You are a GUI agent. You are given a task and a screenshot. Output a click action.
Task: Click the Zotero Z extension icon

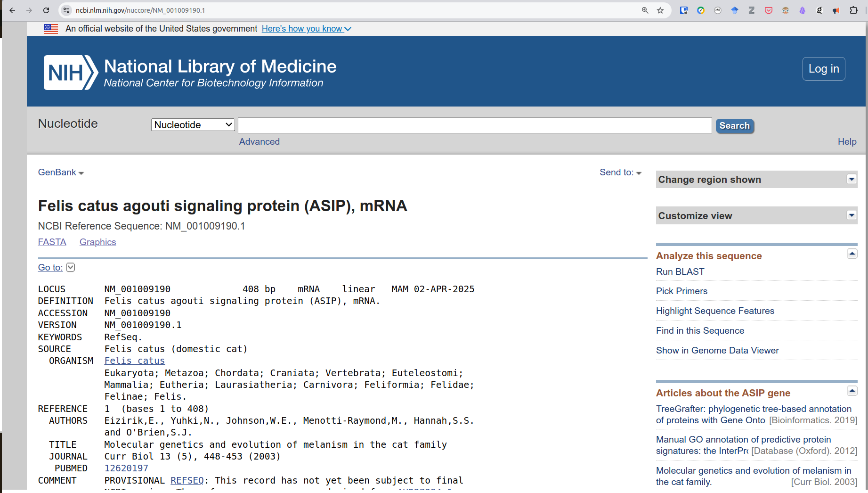[x=752, y=10]
